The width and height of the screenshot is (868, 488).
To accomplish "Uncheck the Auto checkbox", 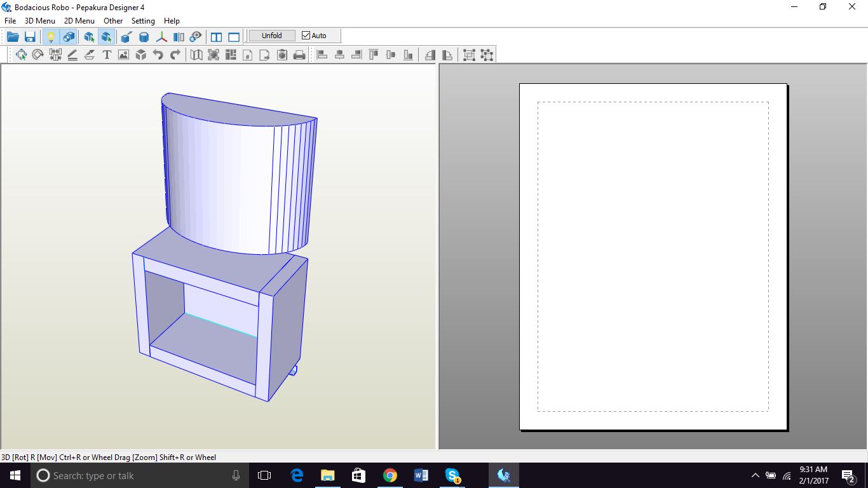I will (306, 36).
